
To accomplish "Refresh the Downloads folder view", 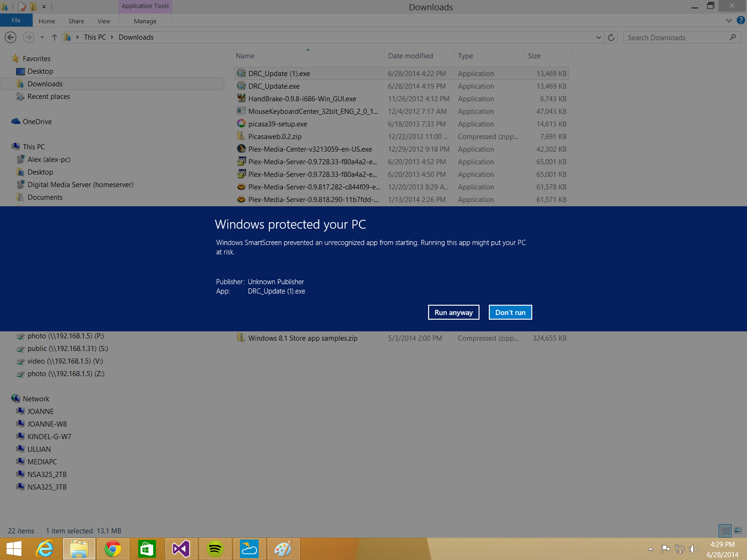I will click(x=611, y=37).
